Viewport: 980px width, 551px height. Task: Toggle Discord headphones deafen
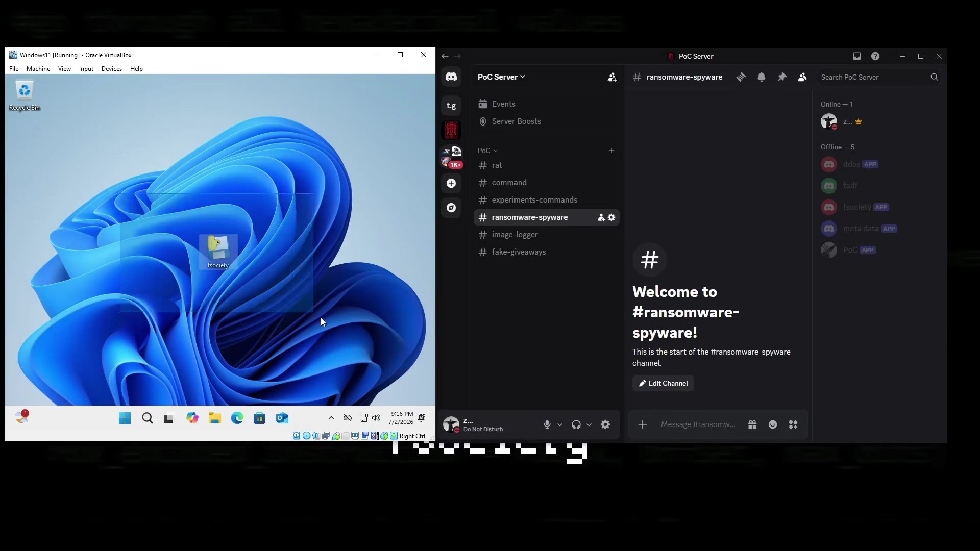pos(576,424)
